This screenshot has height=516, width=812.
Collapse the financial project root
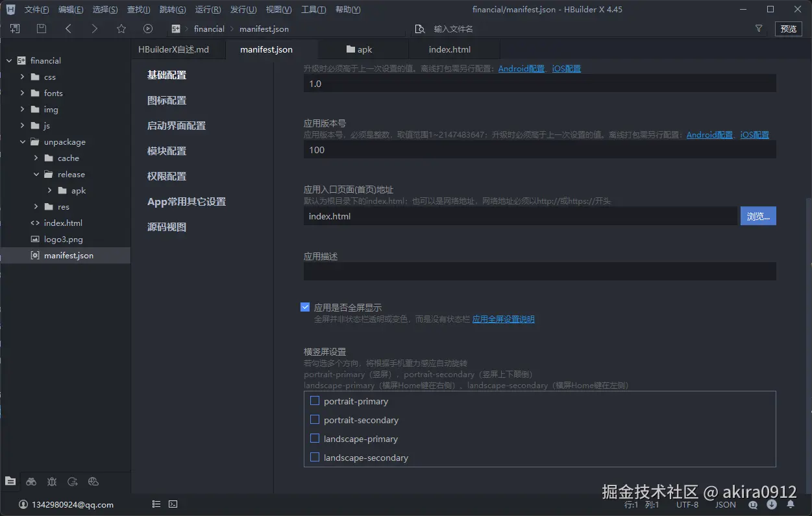tap(9, 60)
